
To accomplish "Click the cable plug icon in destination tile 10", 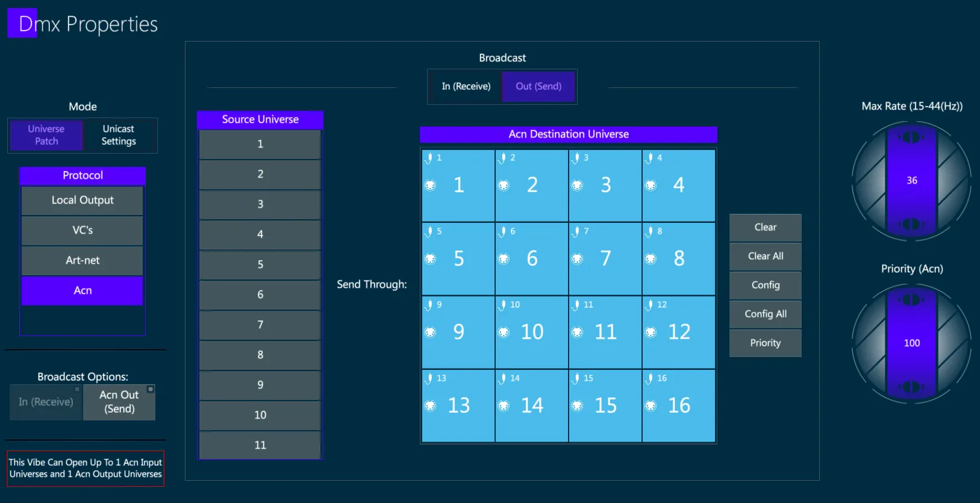I will point(502,305).
